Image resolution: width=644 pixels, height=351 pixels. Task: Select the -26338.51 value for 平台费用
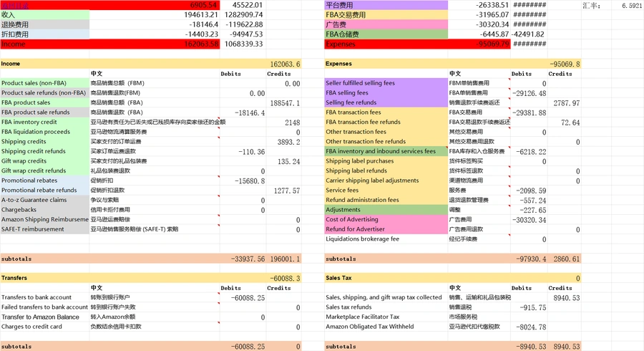492,5
